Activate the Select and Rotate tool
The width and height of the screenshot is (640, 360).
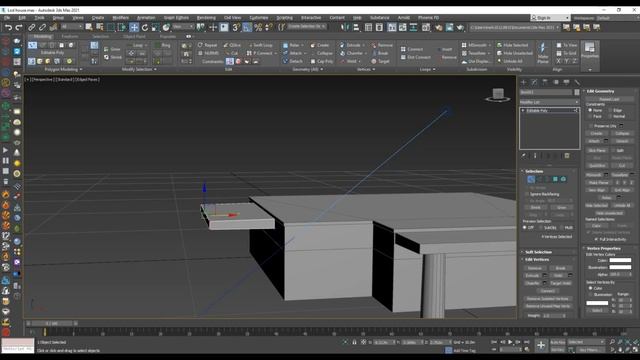[144, 27]
